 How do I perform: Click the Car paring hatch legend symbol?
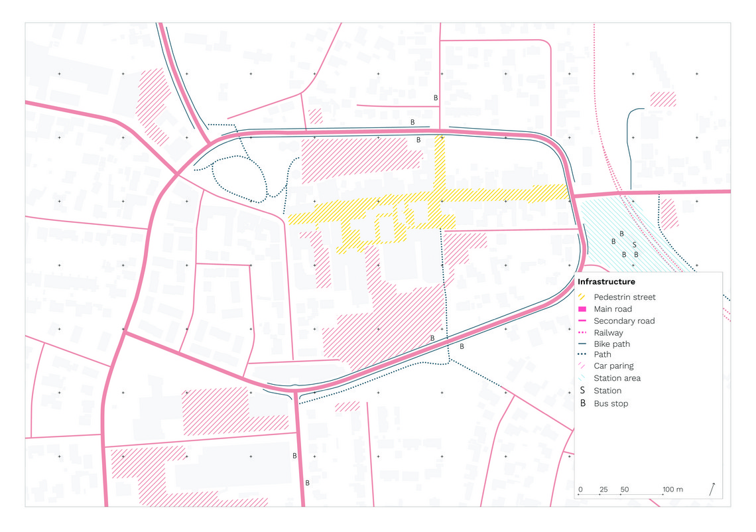[x=582, y=366]
